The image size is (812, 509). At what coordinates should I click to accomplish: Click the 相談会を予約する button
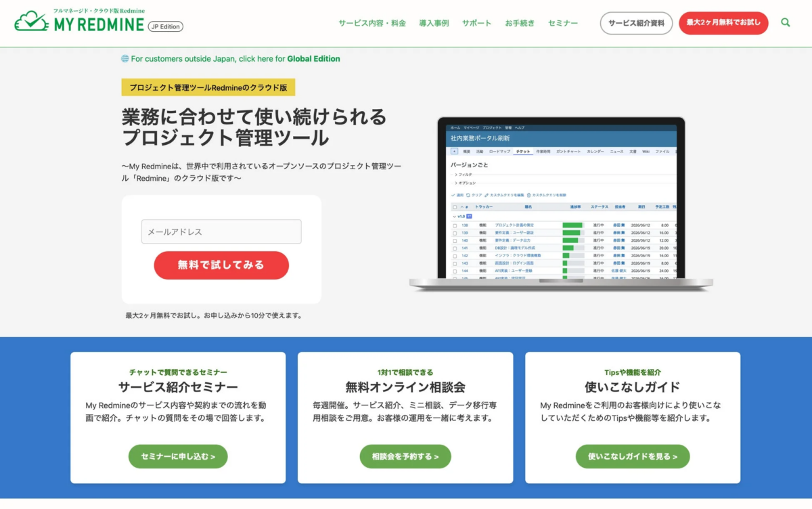tap(405, 456)
